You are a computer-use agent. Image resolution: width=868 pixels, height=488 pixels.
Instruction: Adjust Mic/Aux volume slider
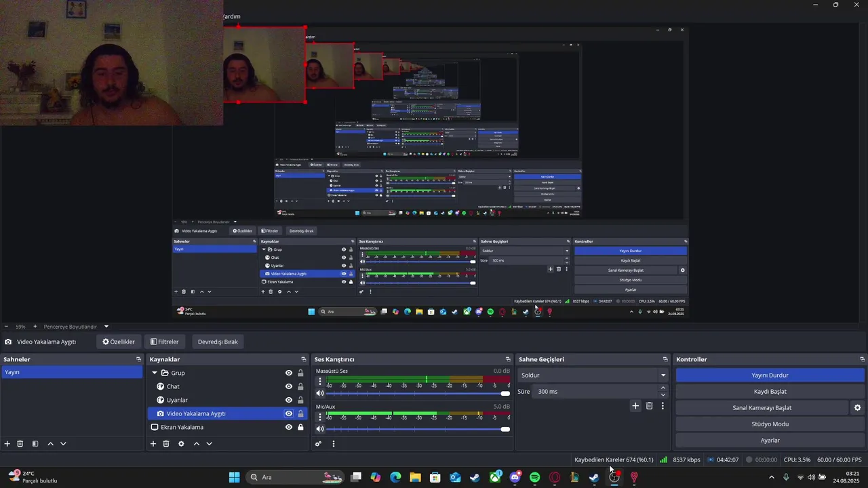tap(418, 429)
